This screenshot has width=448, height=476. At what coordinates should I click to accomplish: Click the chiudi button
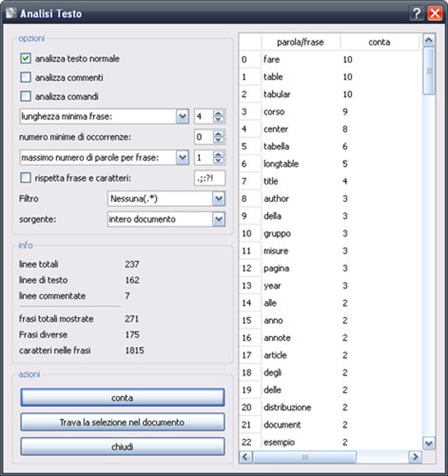[x=122, y=446]
